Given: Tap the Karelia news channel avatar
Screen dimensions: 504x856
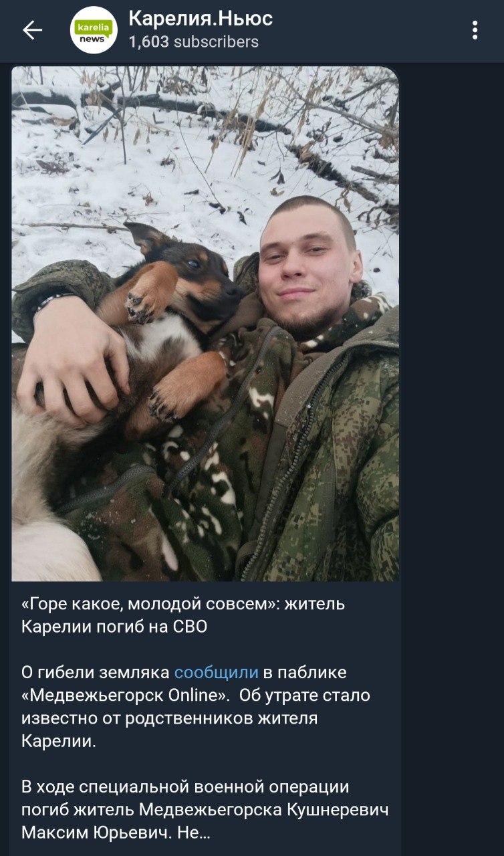Looking at the screenshot, I should [x=94, y=30].
